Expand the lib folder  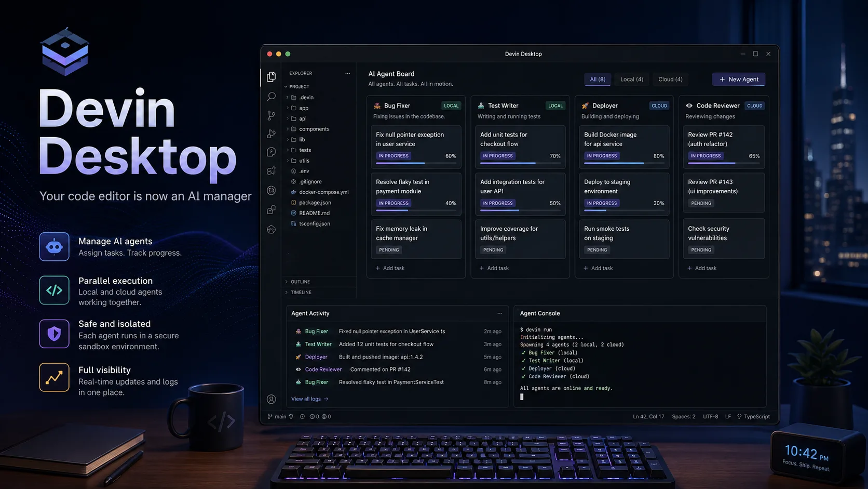click(288, 139)
